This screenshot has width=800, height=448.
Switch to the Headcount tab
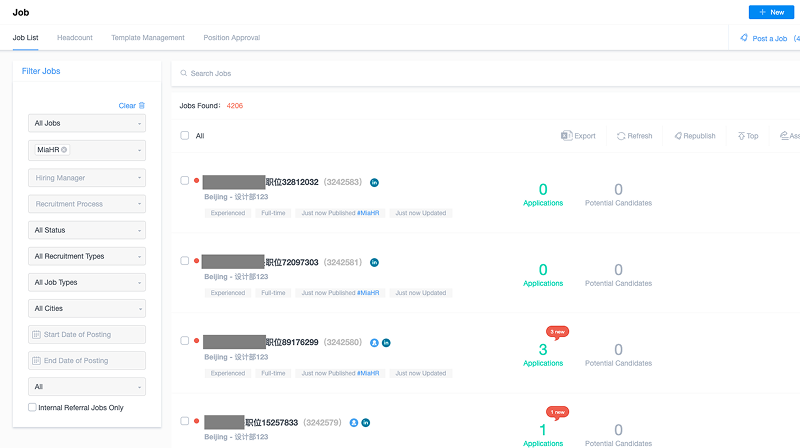click(x=75, y=38)
